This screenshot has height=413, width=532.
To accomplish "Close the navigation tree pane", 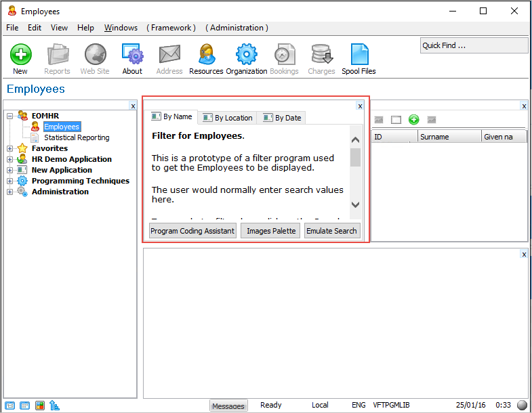I will (x=133, y=106).
